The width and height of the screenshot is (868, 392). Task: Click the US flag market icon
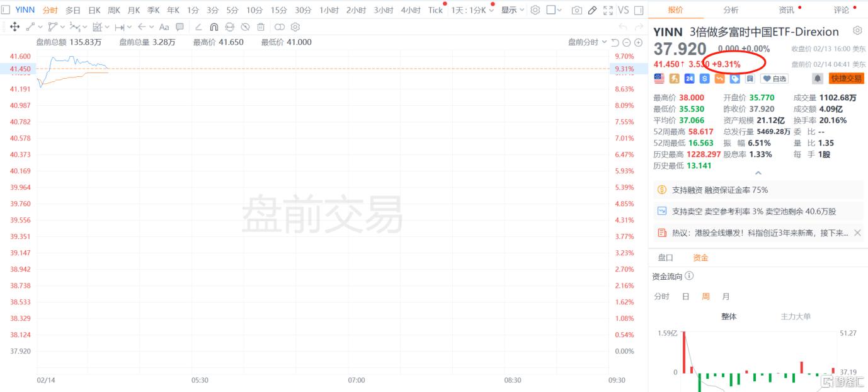coord(659,79)
